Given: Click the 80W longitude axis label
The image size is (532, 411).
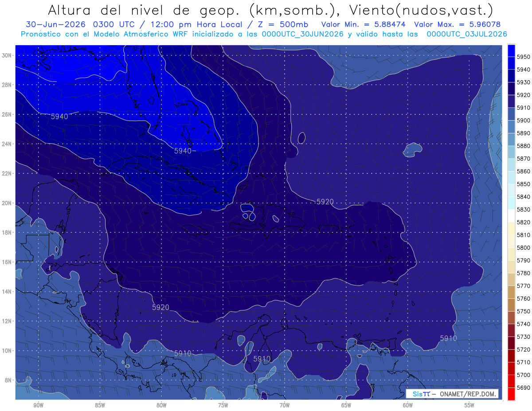Looking at the screenshot, I should pyautogui.click(x=161, y=405).
